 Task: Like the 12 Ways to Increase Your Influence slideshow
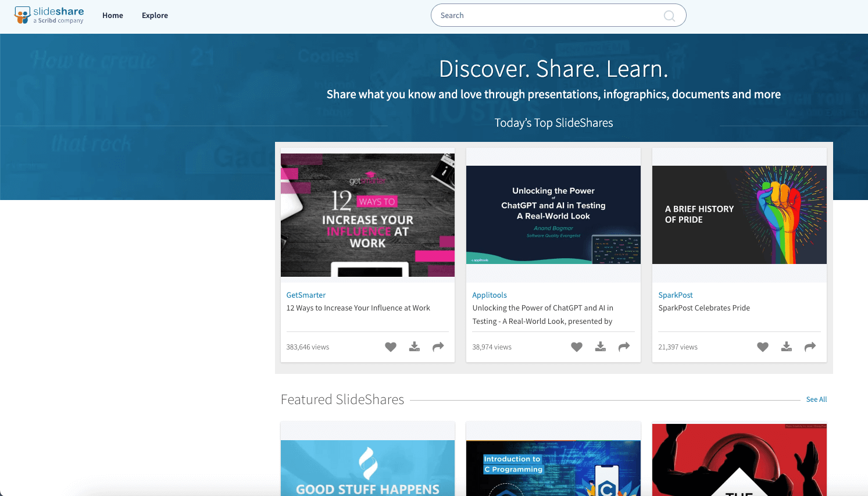point(391,347)
